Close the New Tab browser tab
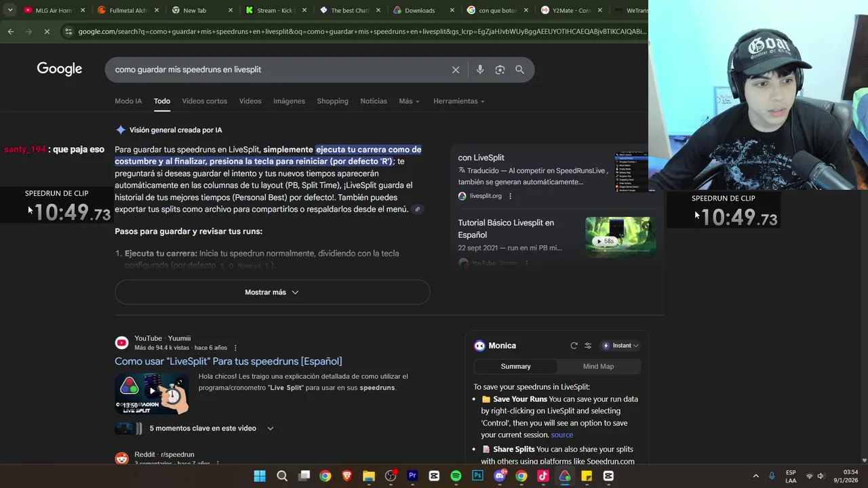Viewport: 868px width, 488px height. 230,10
